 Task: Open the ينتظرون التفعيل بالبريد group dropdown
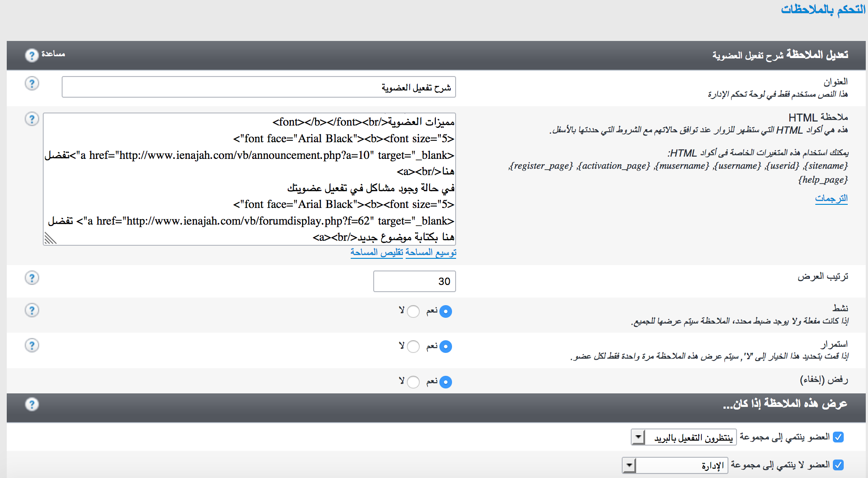click(x=638, y=437)
